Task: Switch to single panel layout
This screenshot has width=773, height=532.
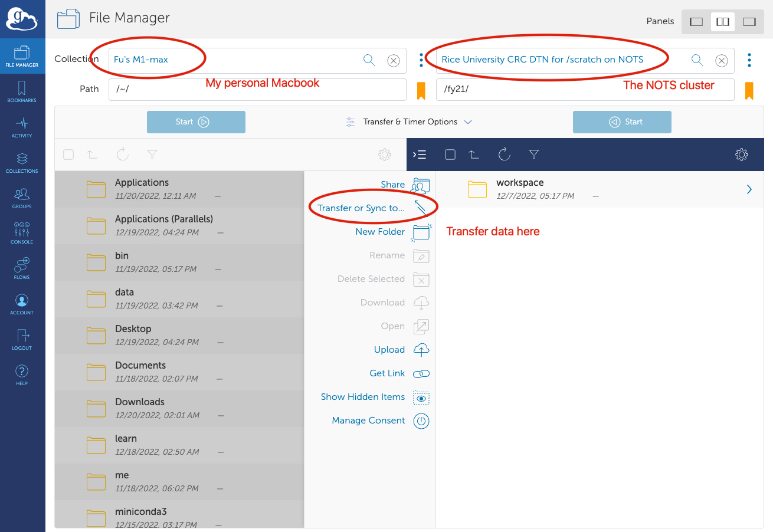Action: [696, 22]
